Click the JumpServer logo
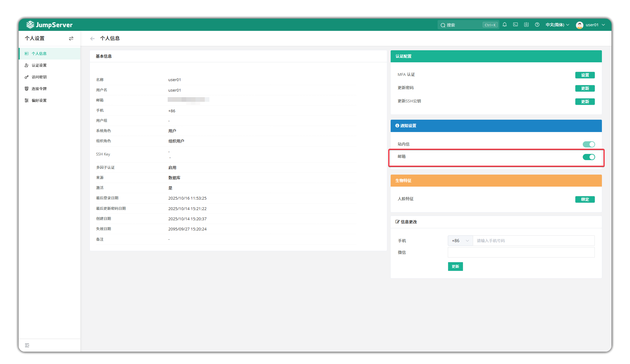 (49, 25)
